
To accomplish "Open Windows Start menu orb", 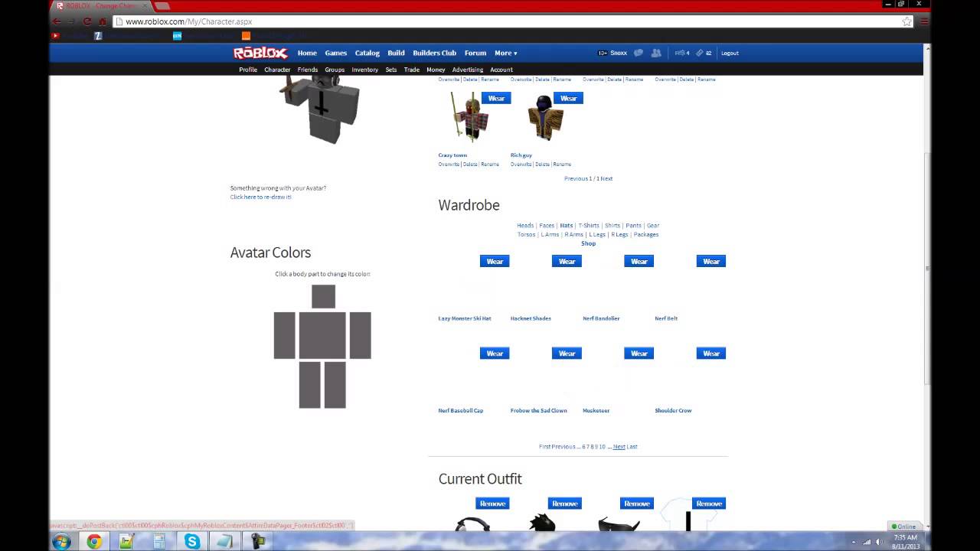I will click(x=61, y=541).
